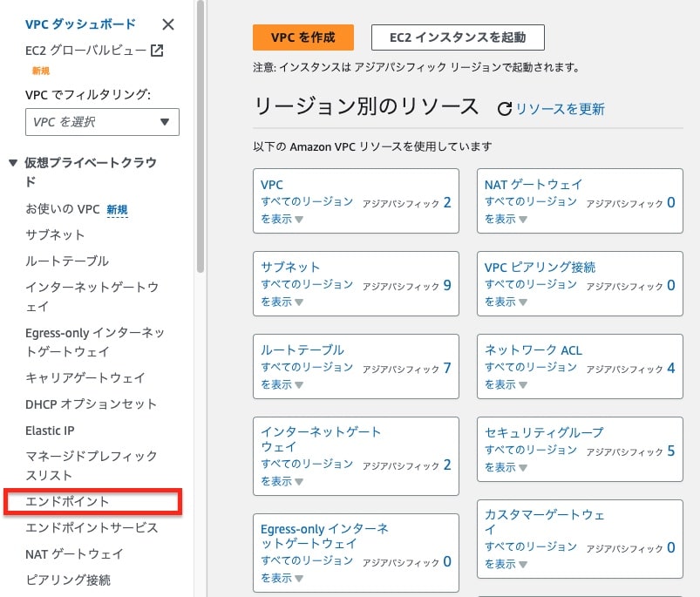Select インターネットゲートウェイ in the sidebar
Image resolution: width=700 pixels, height=597 pixels.
coord(92,296)
